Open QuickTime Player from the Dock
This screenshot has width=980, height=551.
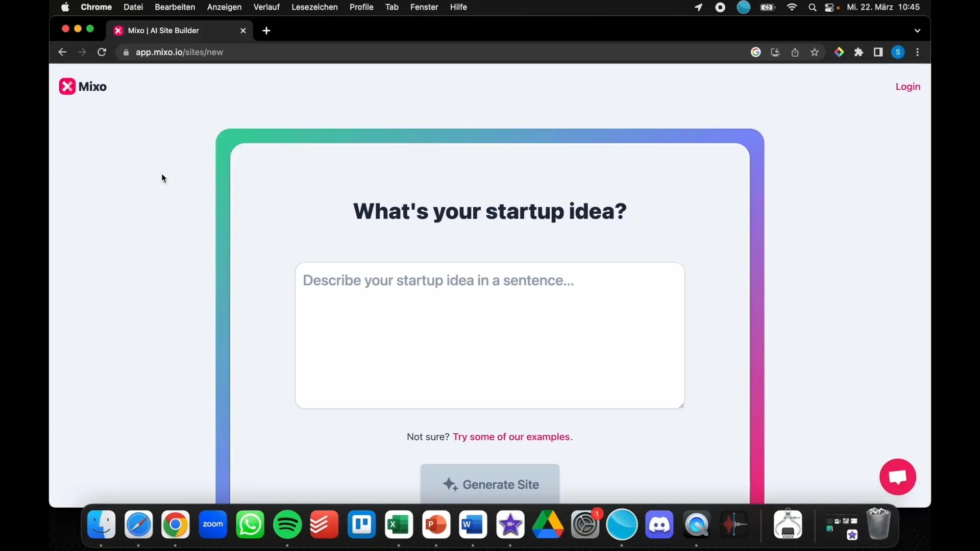coord(697,524)
